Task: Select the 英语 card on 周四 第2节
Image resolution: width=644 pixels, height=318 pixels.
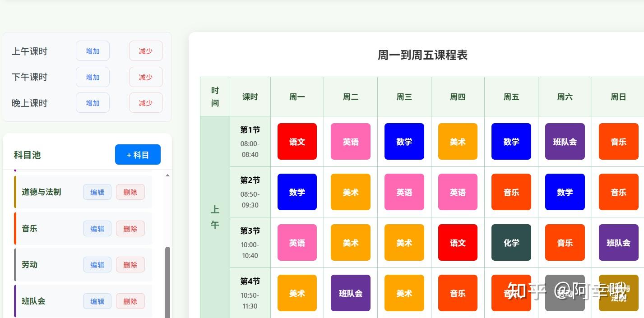Action: (x=458, y=192)
